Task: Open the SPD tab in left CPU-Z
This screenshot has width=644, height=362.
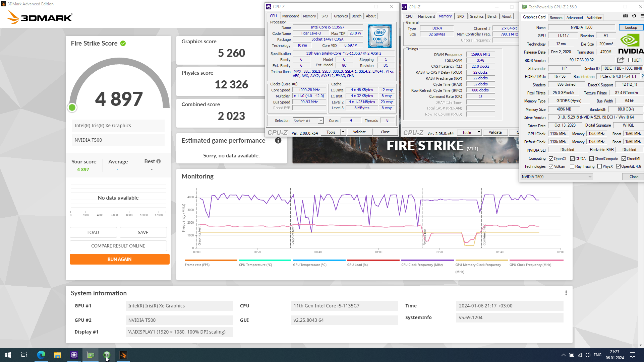Action: pyautogui.click(x=325, y=16)
